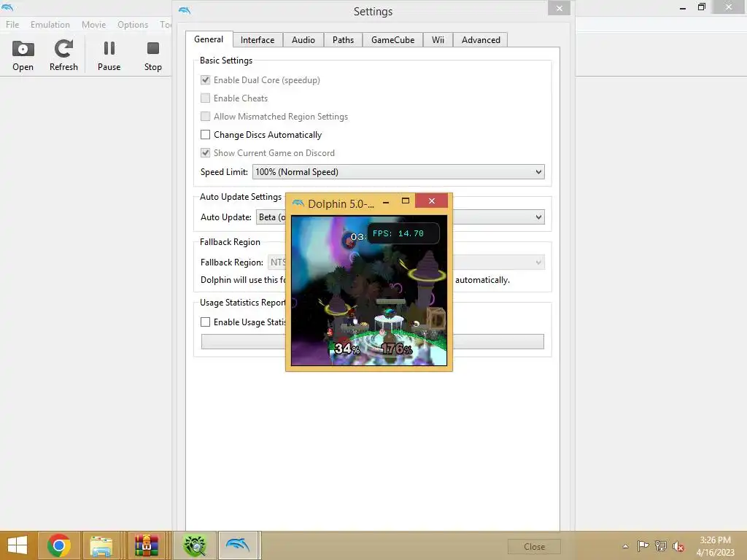Toggle Enable Cheats checkbox

pos(205,98)
